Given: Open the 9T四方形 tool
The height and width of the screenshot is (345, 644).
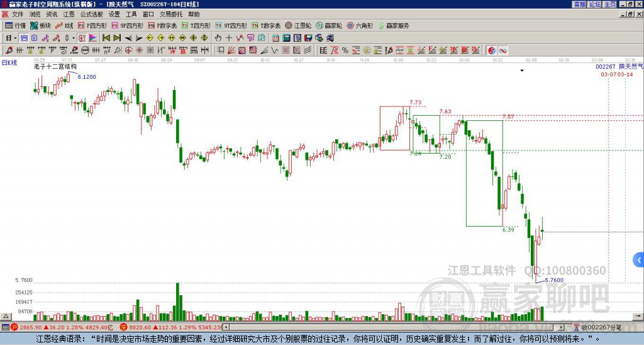Looking at the screenshot, I should (x=231, y=25).
